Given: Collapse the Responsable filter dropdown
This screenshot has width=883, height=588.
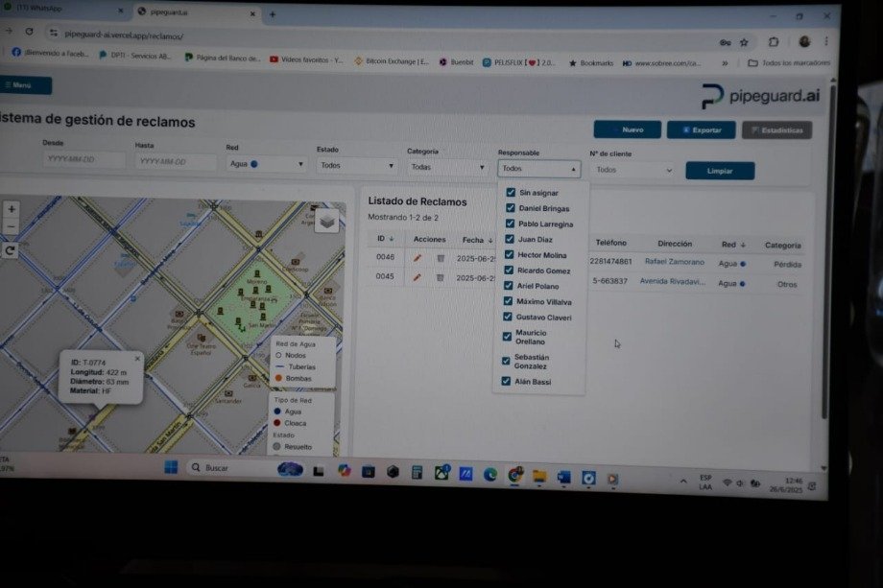Looking at the screenshot, I should click(539, 168).
